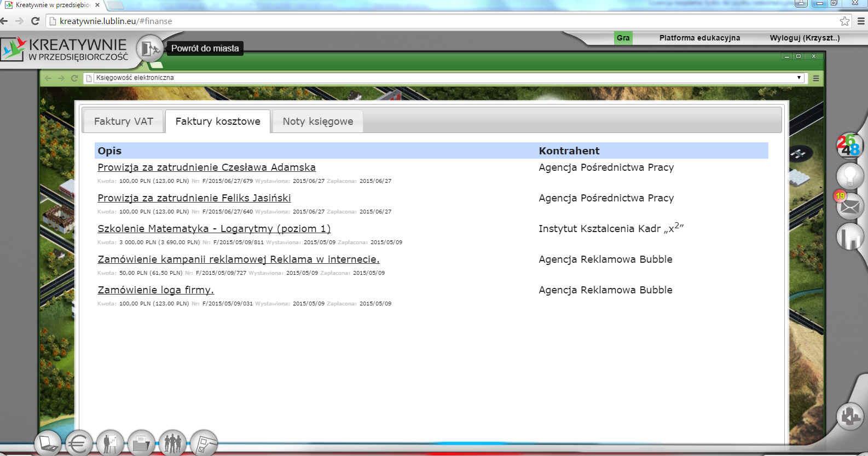Switch to the Faktury VAT tab
The width and height of the screenshot is (868, 456).
click(124, 122)
